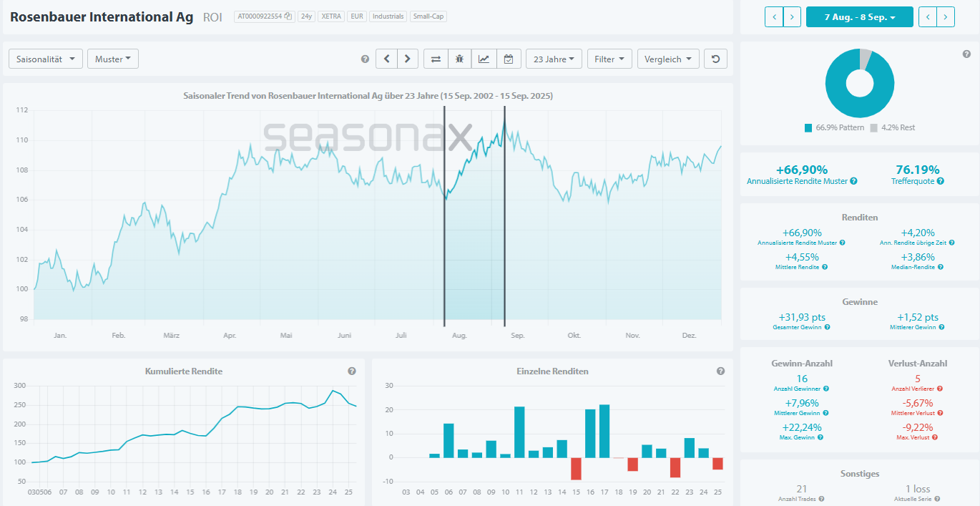Click the red loss bar for year 15

(576, 468)
